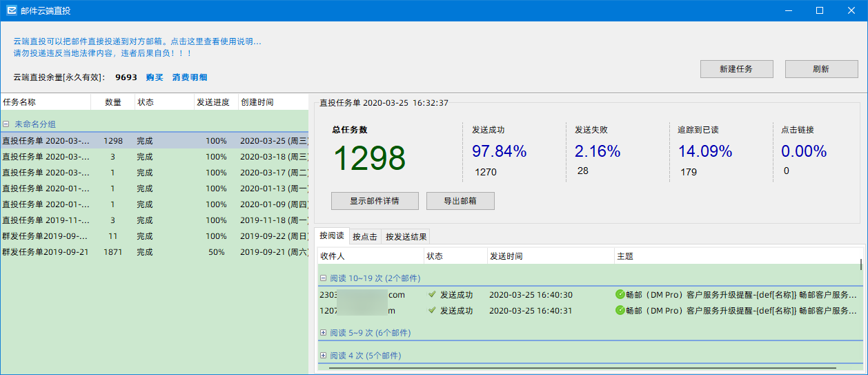Click the 发送成功 checkmark in first recipient row
This screenshot has height=375, width=868.
[x=432, y=294]
